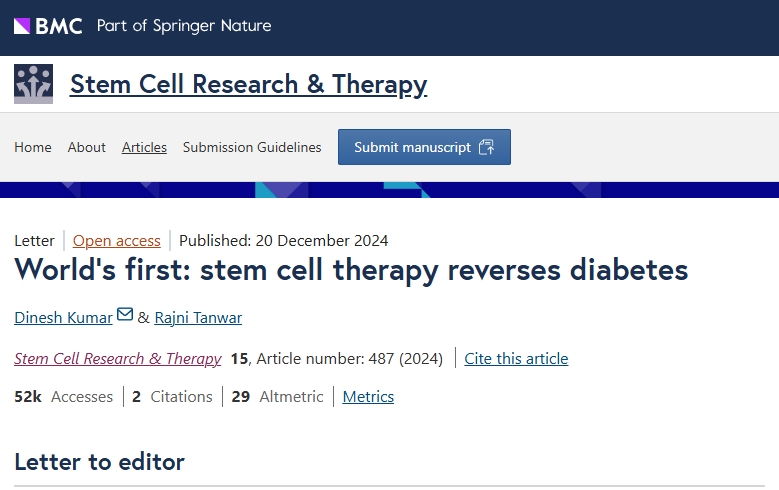Open the Home navigation item
Viewport: 779px width, 490px height.
coord(33,147)
